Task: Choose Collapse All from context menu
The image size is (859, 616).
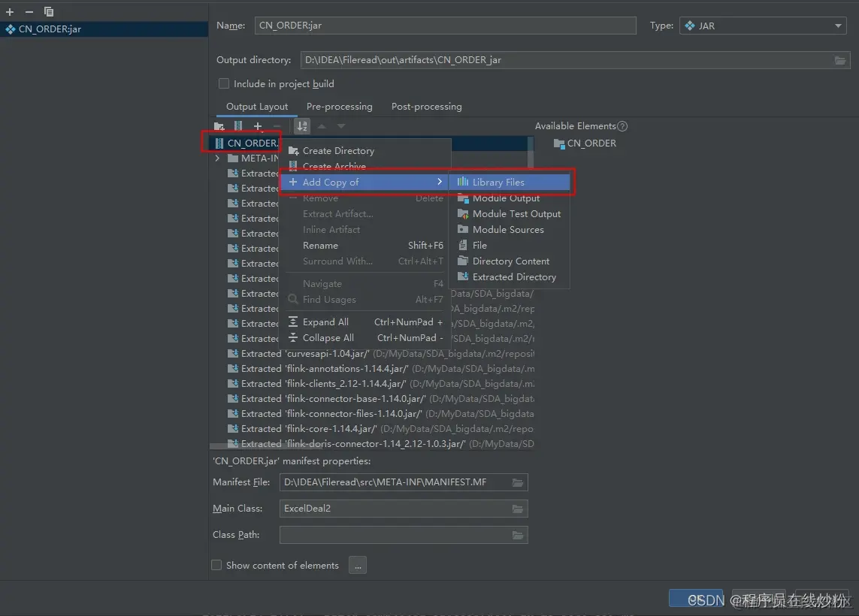Action: [x=364, y=338]
